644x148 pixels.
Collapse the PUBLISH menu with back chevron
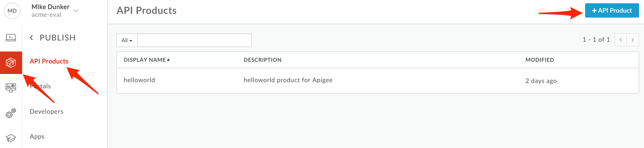pos(31,37)
